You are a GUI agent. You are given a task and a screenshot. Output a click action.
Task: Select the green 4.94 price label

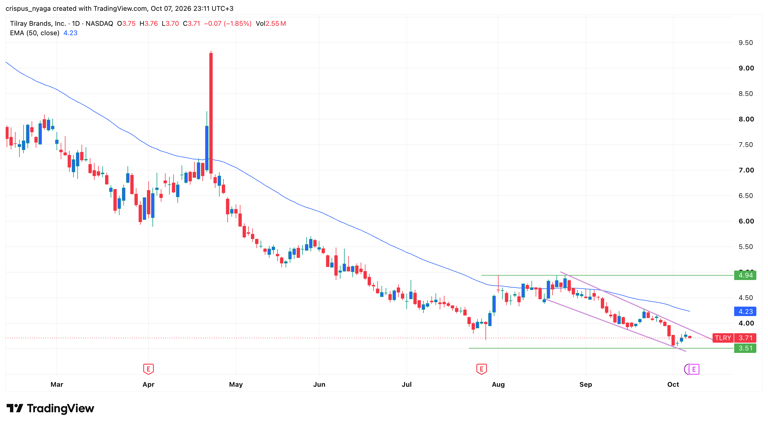745,275
